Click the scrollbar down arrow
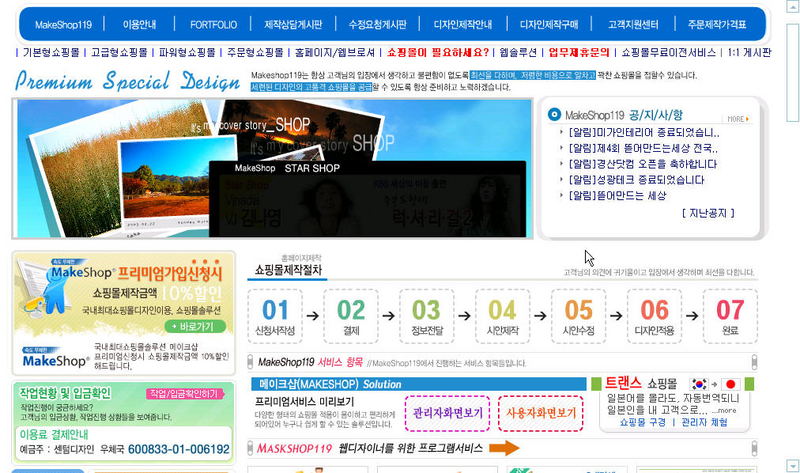Viewport: 800px width, 473px height. click(792, 465)
